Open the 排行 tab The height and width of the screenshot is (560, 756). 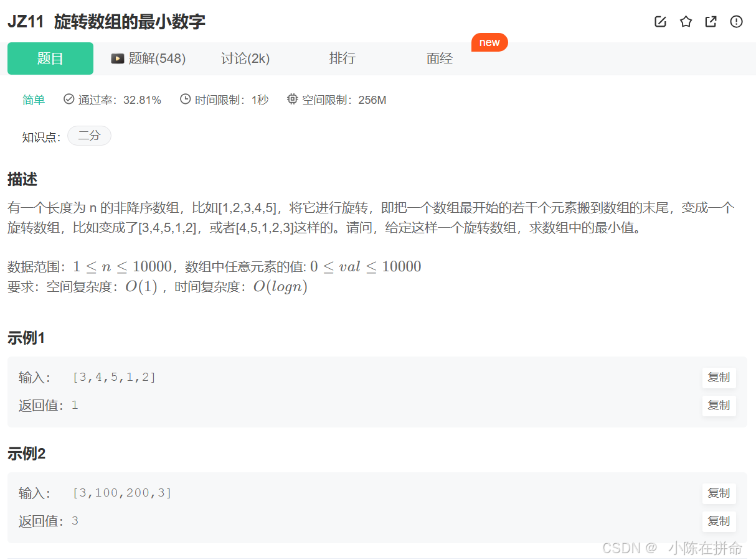[342, 58]
